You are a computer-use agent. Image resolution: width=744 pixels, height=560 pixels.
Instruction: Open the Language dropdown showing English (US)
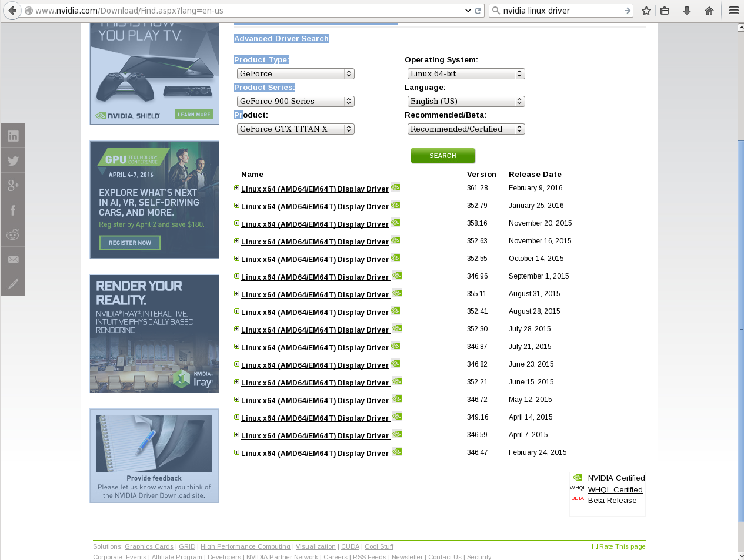466,101
